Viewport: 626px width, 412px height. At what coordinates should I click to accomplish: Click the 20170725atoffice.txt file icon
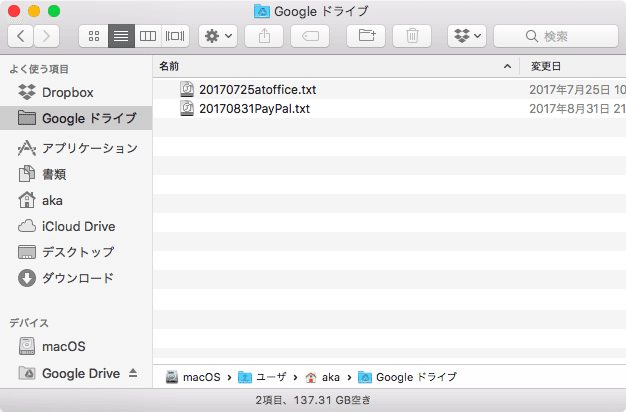click(x=187, y=89)
